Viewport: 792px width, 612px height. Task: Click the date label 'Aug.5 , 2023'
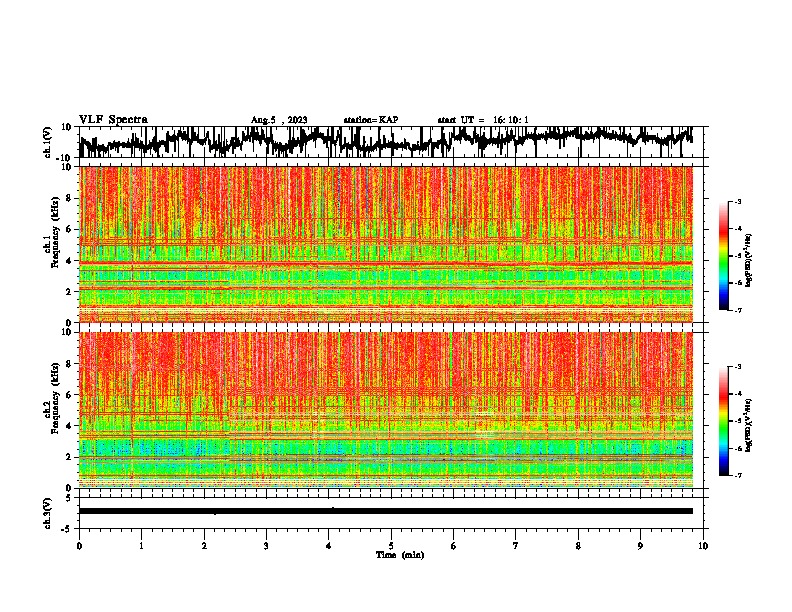click(x=279, y=120)
